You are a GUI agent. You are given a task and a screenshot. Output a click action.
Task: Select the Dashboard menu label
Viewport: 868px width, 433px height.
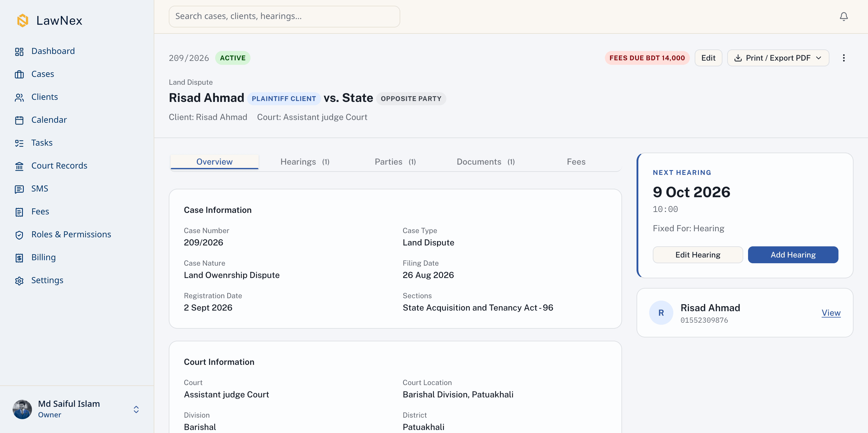click(53, 51)
